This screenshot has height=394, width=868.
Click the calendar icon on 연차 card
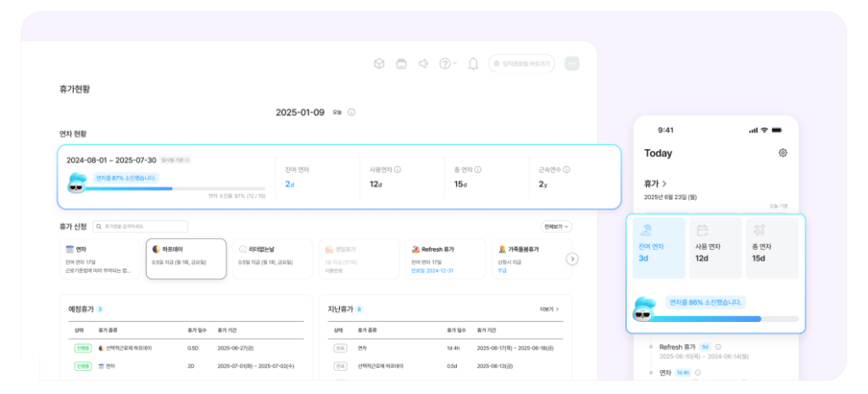[70, 250]
